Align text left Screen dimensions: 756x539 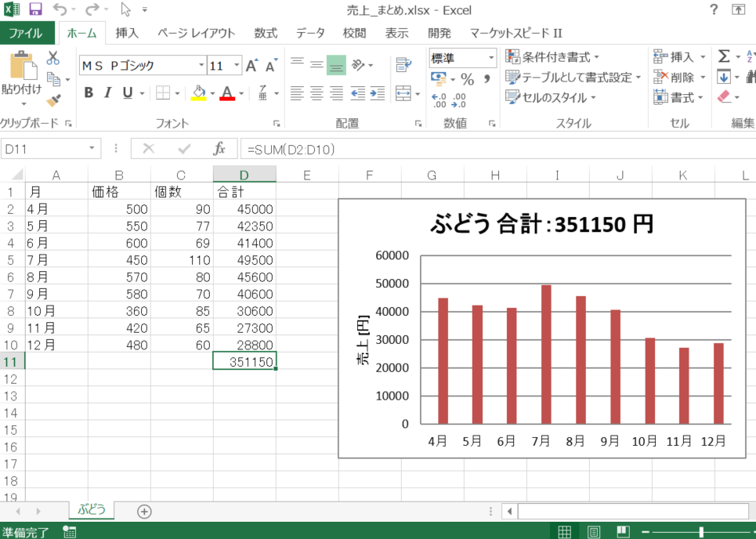pos(297,93)
